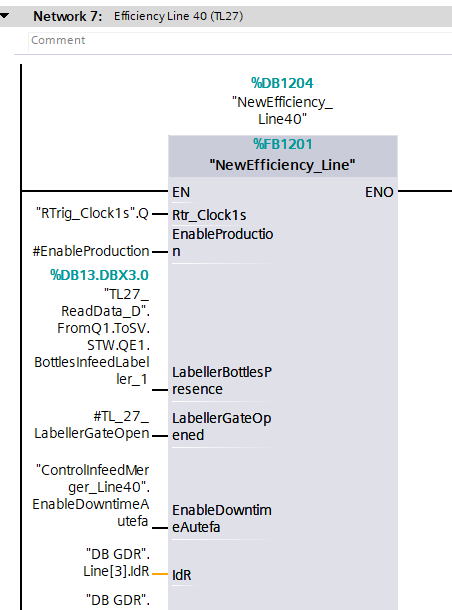Click the LabellerGateOpened parameter
The height and width of the screenshot is (610, 452).
[222, 426]
